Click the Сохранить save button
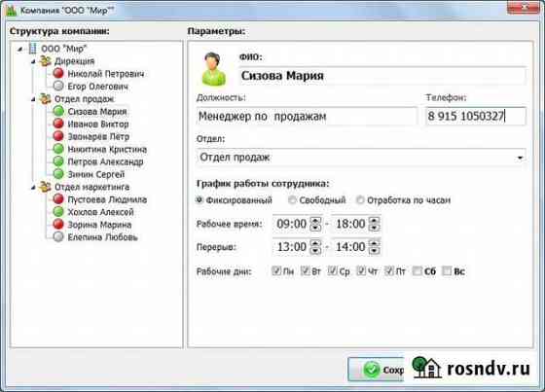This screenshot has height=392, width=545. point(376,369)
